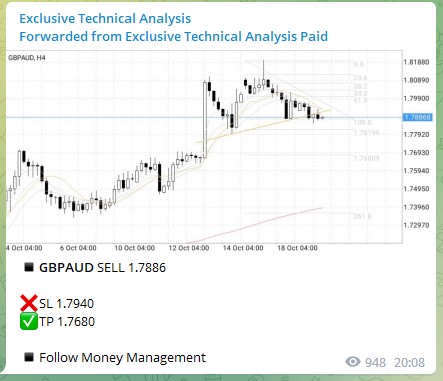Click the SL 1.7940 line

coord(66,304)
